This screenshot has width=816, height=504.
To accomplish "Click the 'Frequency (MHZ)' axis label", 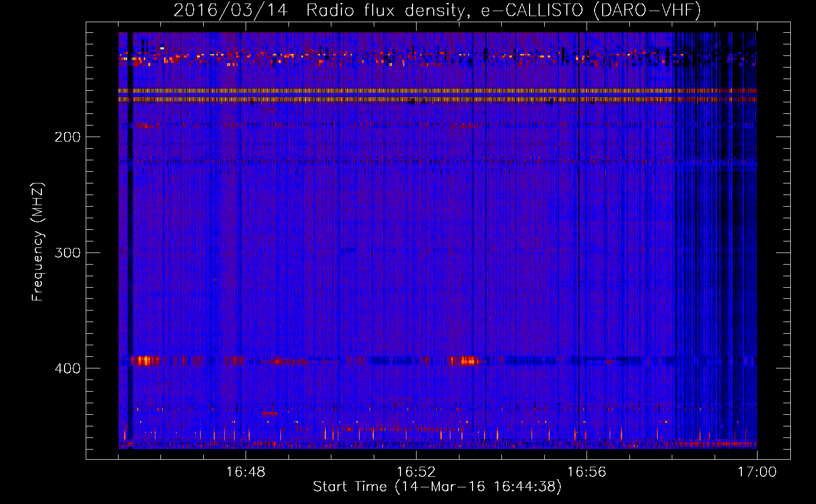I will pyautogui.click(x=38, y=242).
